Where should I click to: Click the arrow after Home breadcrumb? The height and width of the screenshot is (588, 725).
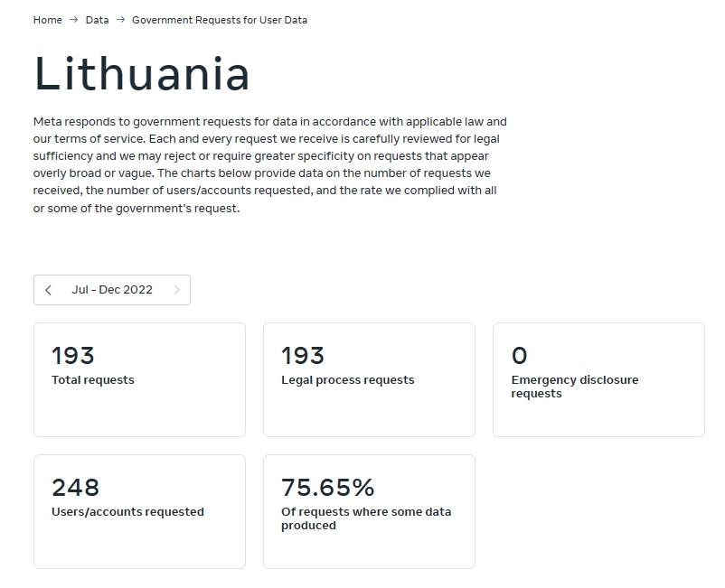(x=74, y=20)
